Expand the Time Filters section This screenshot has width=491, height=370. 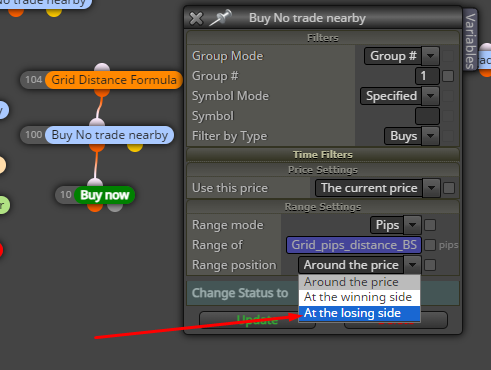(x=323, y=155)
